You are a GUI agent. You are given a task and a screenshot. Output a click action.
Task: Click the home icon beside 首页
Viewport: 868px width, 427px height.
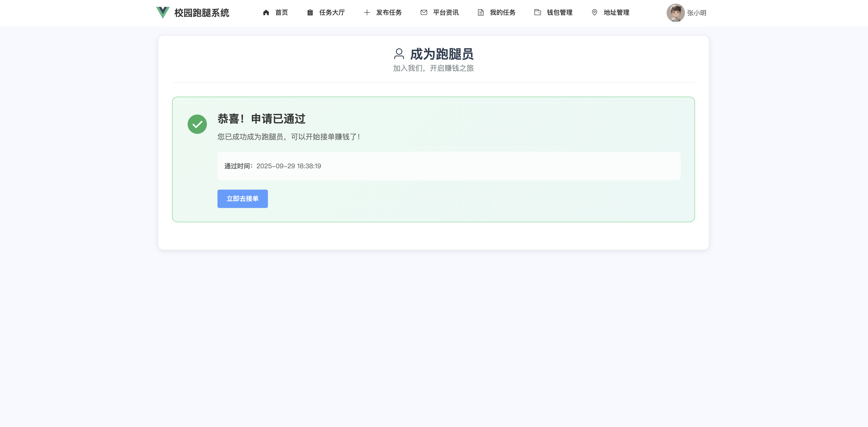coord(266,12)
